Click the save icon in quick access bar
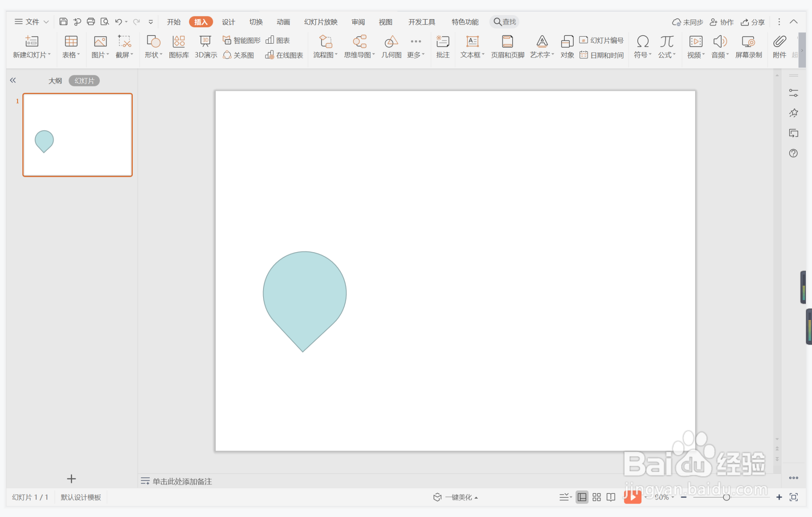 point(63,22)
